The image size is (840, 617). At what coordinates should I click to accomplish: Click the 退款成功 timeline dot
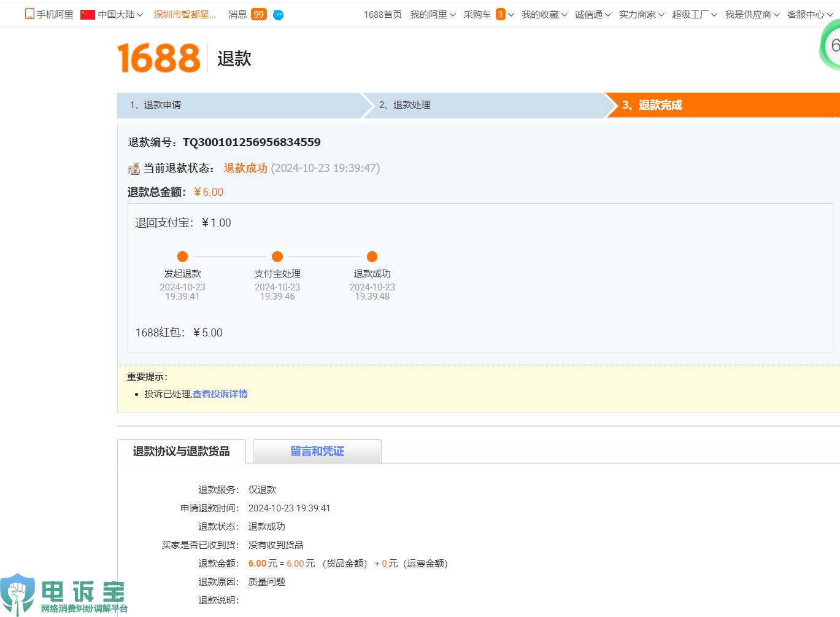tap(372, 257)
